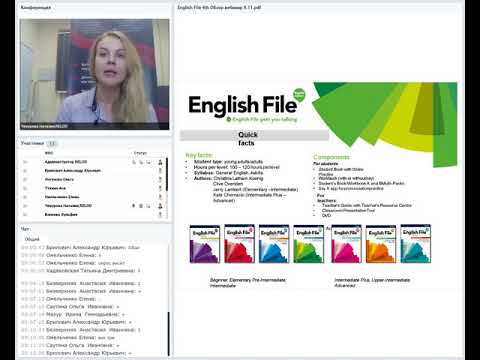The height and width of the screenshot is (360, 480).
Task: Select participant Елена in participants list
Action: coord(62,197)
